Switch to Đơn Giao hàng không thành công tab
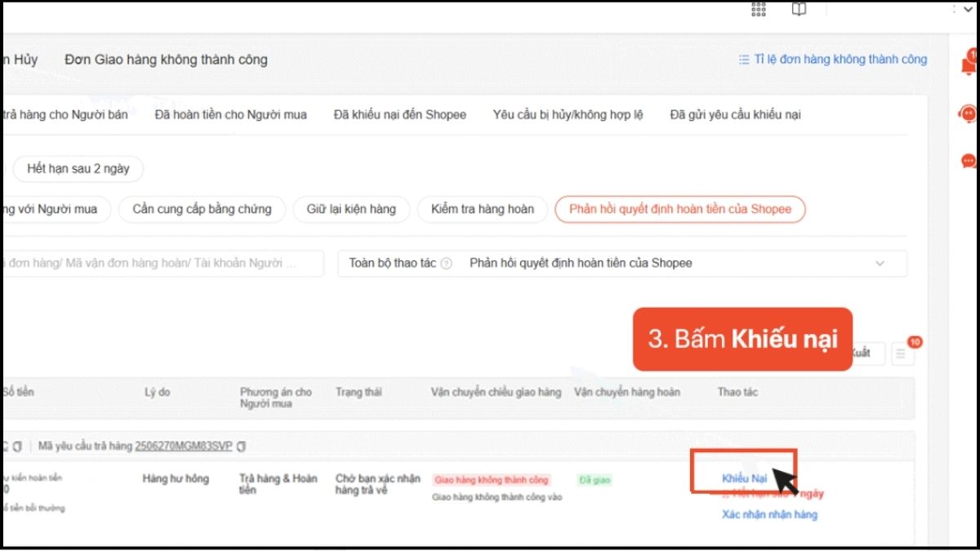Image resolution: width=980 pixels, height=551 pixels. (x=167, y=60)
